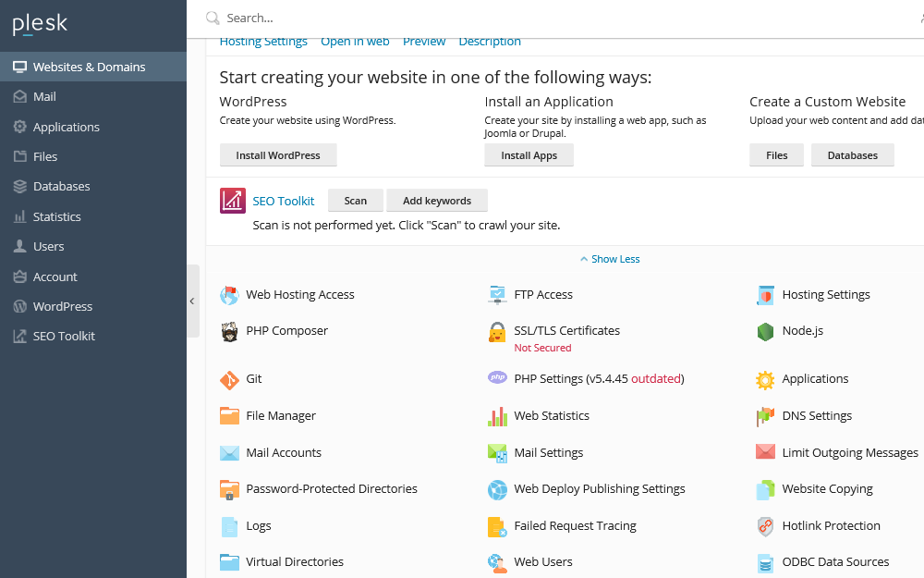
Task: Open the Web Users icon
Action: click(497, 563)
